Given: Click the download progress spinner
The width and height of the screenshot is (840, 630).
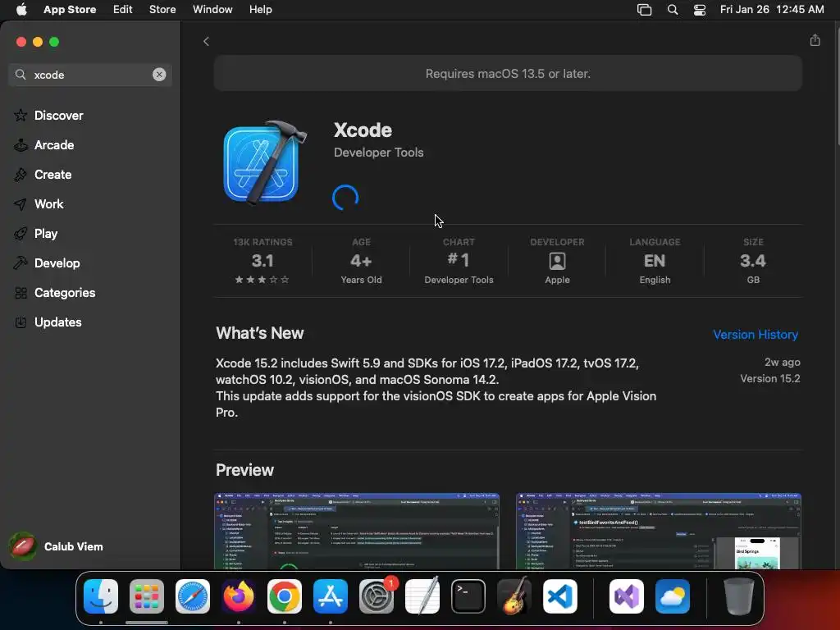Looking at the screenshot, I should (345, 198).
